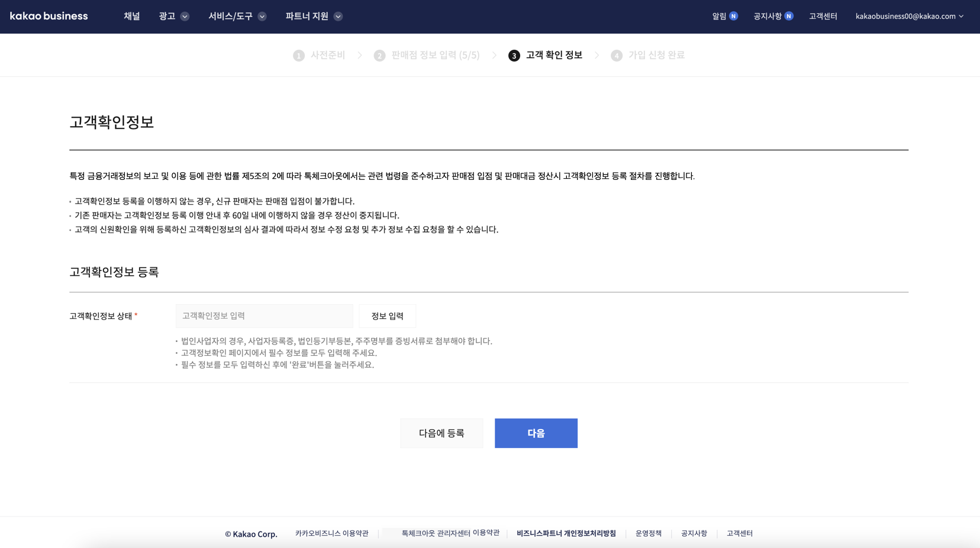The image size is (980, 548).
Task: Focus the 고객확인정보 입력 text field
Action: coord(264,316)
